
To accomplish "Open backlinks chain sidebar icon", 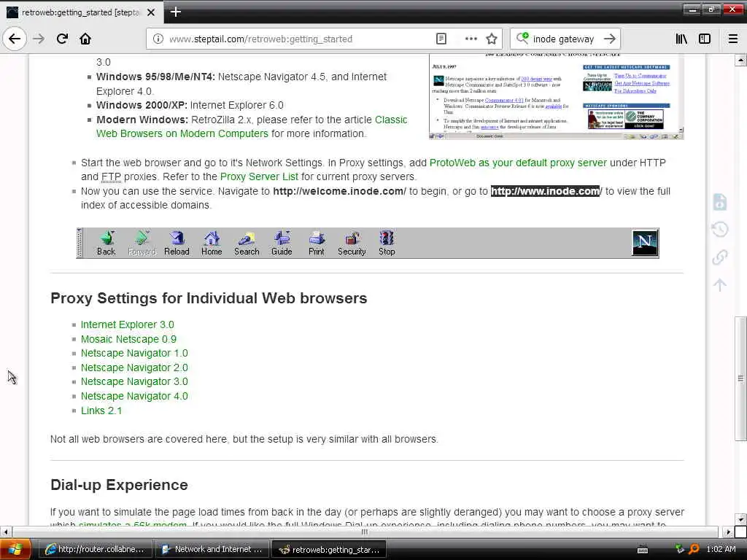I will 720,257.
